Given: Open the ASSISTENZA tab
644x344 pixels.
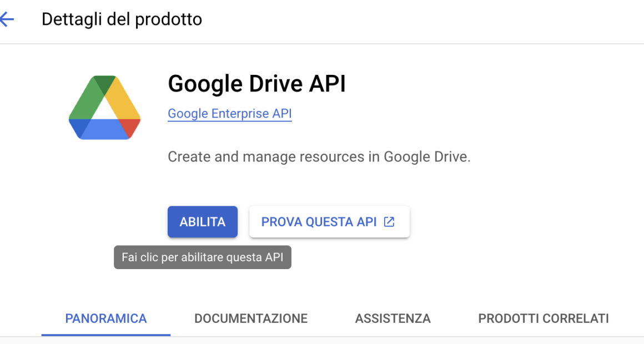Looking at the screenshot, I should 393,318.
